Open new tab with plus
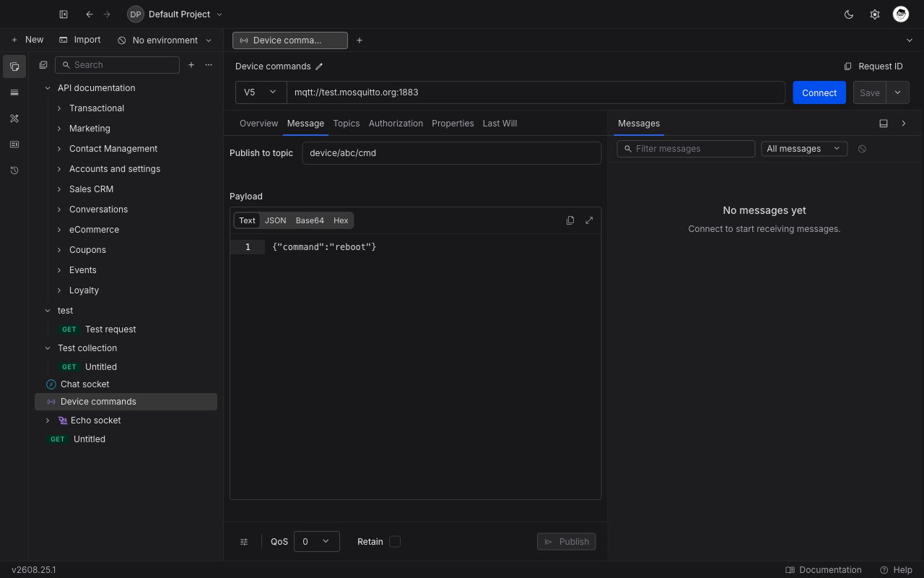This screenshot has height=578, width=924. [359, 40]
